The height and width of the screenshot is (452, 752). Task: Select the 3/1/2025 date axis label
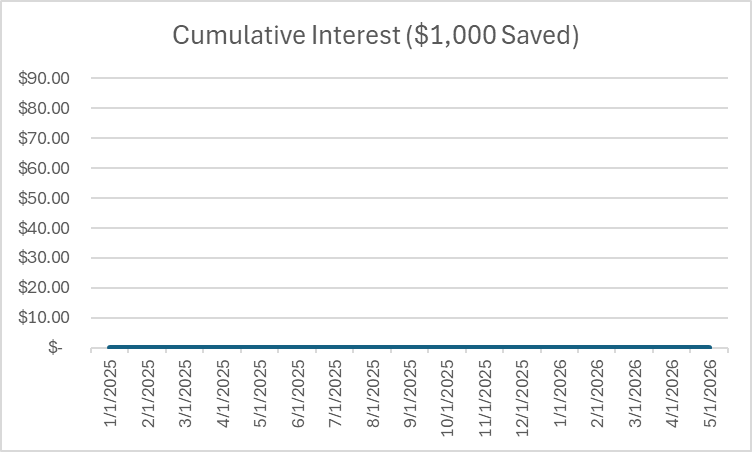pyautogui.click(x=185, y=393)
